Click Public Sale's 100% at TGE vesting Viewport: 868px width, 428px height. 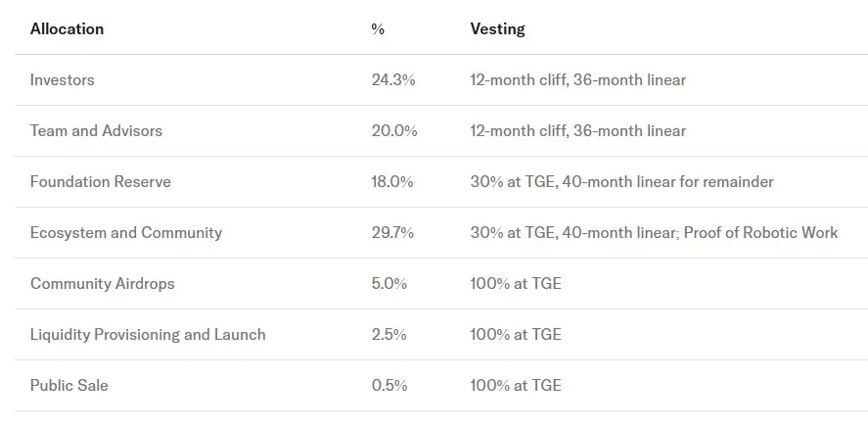pos(516,386)
